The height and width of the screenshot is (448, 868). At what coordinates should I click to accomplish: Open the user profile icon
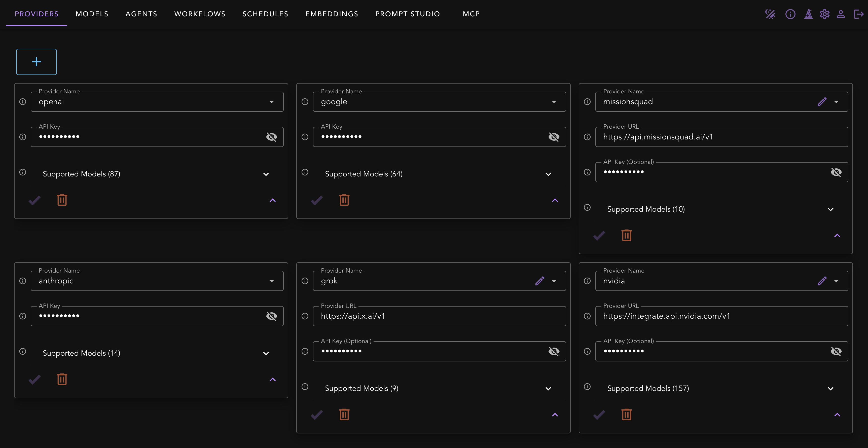[841, 14]
